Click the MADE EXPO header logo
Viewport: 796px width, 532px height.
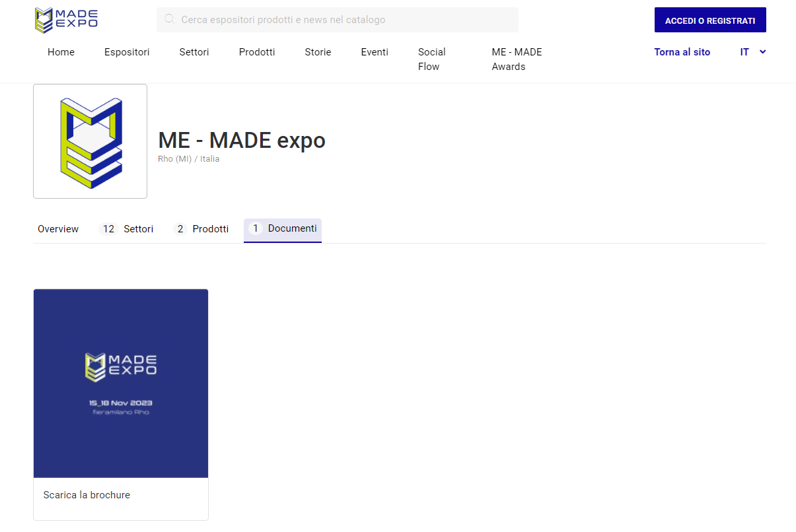tap(66, 20)
